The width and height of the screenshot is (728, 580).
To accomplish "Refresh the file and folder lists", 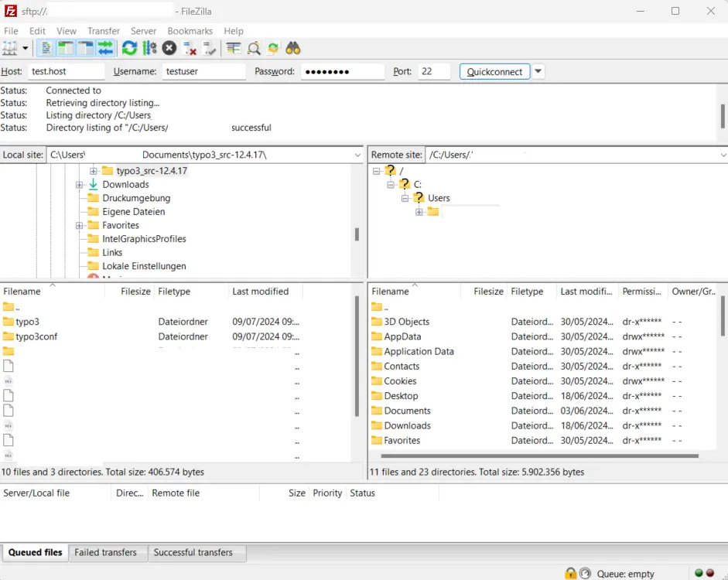I will (x=128, y=48).
